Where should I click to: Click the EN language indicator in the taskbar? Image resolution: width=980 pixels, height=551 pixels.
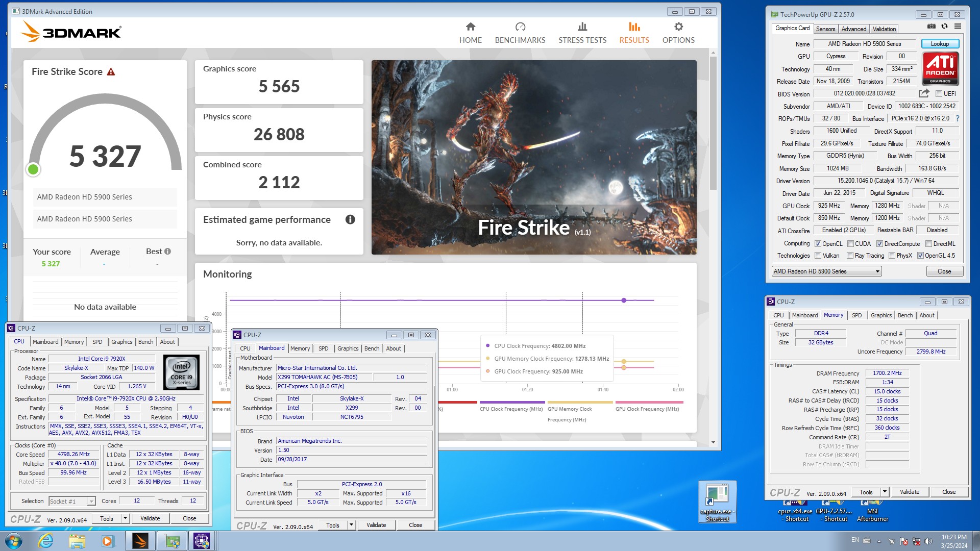(x=855, y=540)
